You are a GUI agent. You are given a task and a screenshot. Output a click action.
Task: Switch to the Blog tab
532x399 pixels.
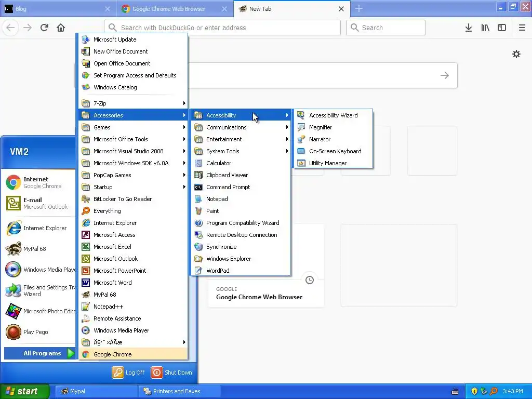point(58,9)
